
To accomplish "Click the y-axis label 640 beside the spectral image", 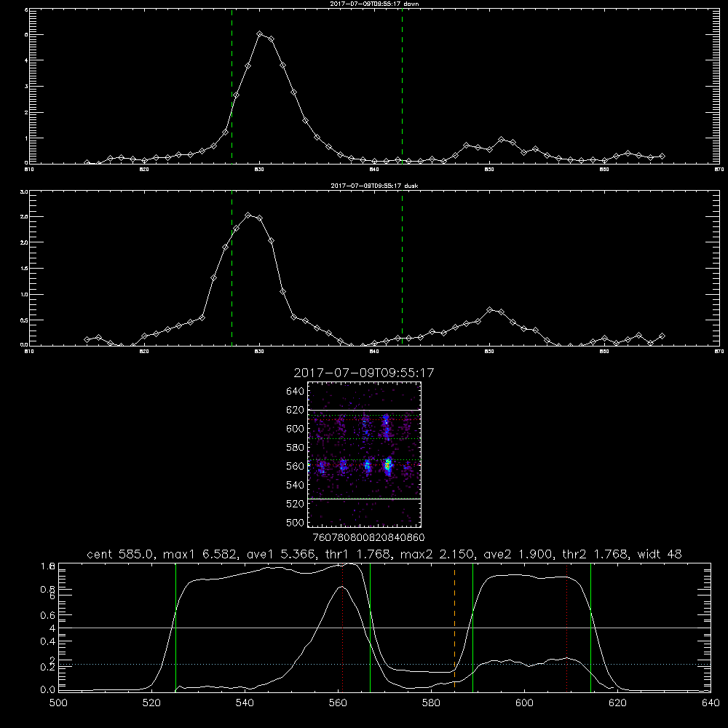I will 296,392.
